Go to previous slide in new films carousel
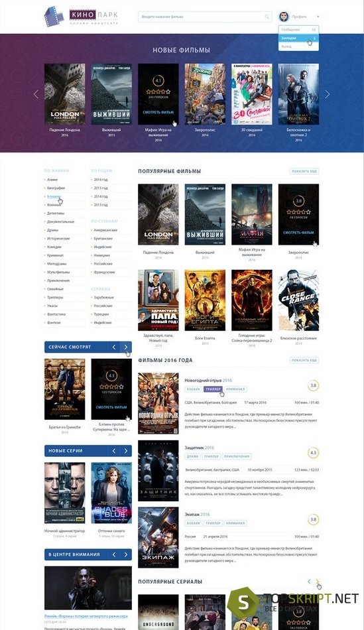 click(36, 94)
